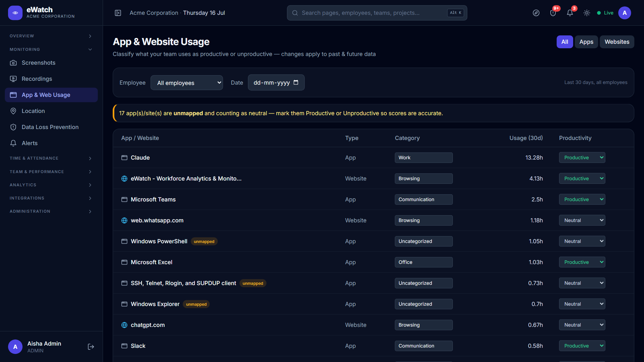Click the Aisha Admin avatar in sidebar

[x=15, y=347]
